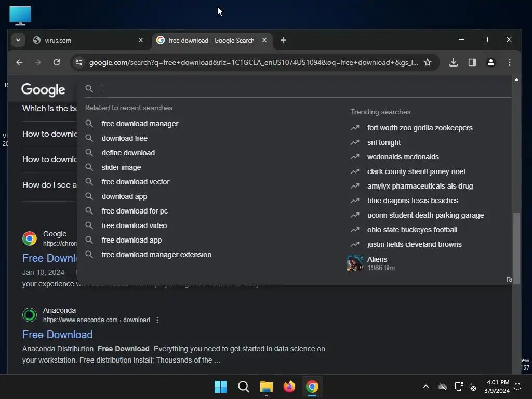Show hidden tray icons chevron
532x399 pixels.
click(x=426, y=387)
